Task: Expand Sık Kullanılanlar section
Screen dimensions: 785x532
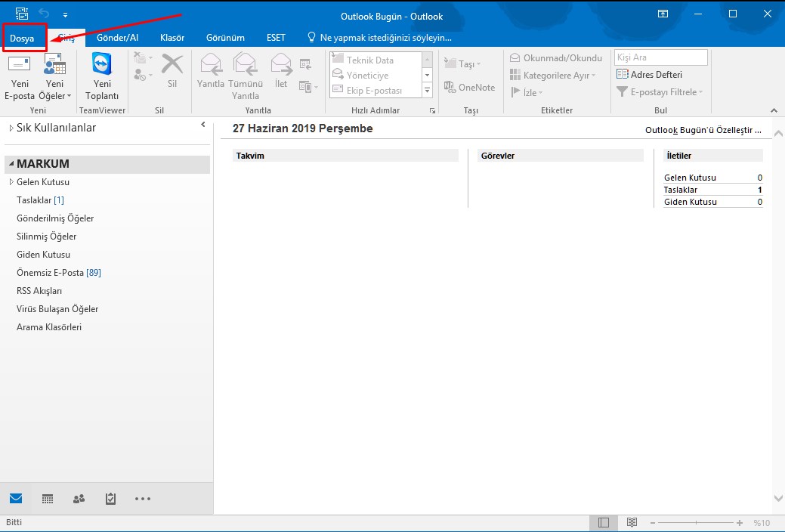Action: tap(11, 128)
